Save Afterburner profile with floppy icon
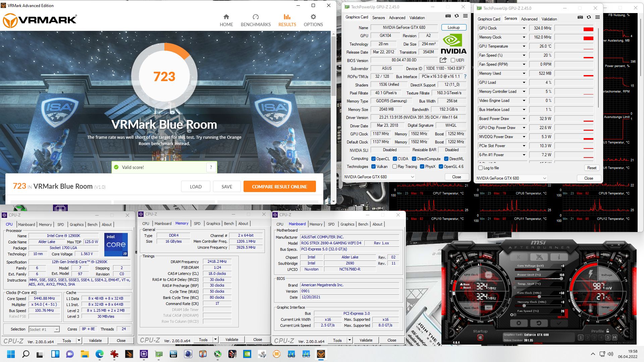 [x=614, y=338]
